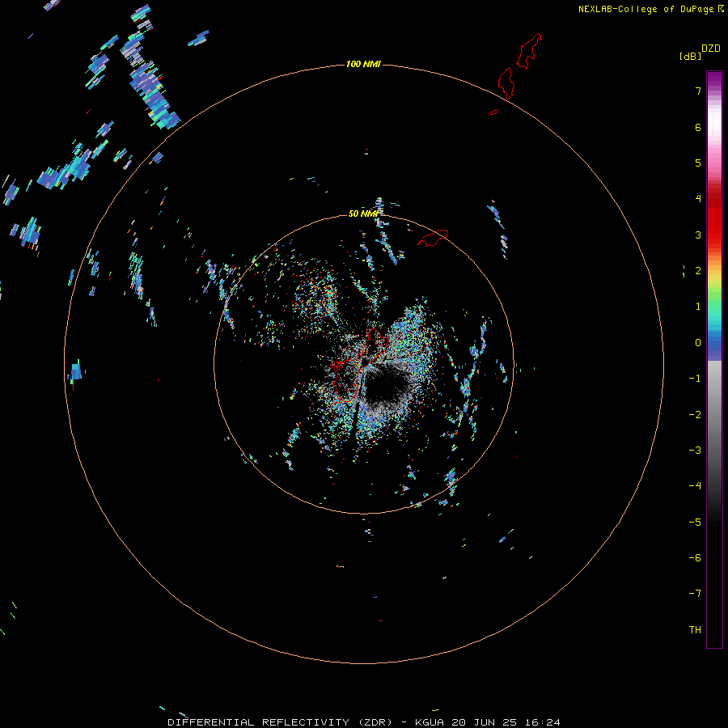Click the purple top segment of color bar
The image size is (728, 728).
(714, 80)
